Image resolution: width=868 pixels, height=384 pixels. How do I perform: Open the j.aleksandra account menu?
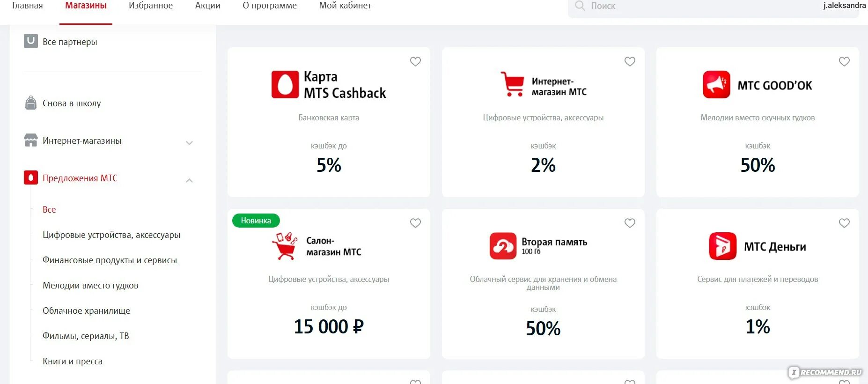[x=844, y=6]
